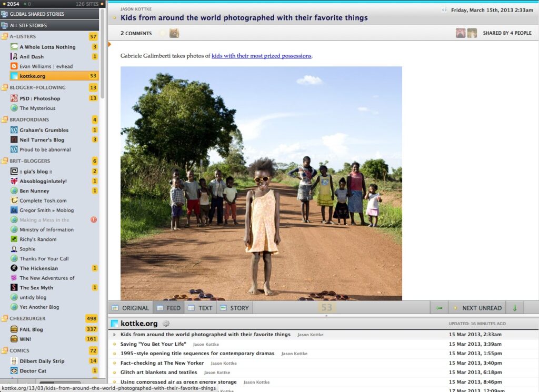Toggle read status for 'Fact-checking at The New Yorker'
539x392 pixels.
coord(115,363)
